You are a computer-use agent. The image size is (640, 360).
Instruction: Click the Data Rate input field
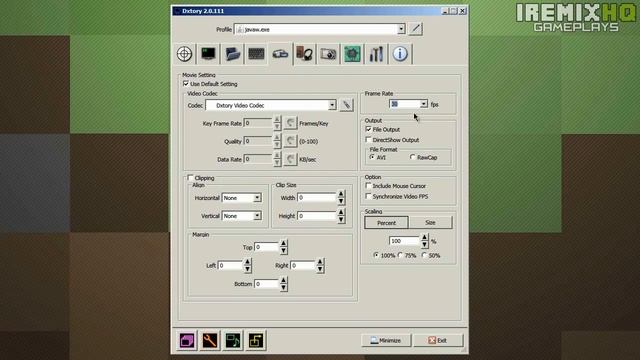[258, 159]
